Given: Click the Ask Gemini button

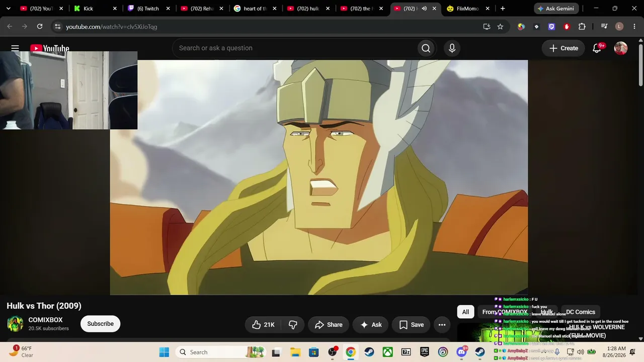Looking at the screenshot, I should [x=556, y=9].
